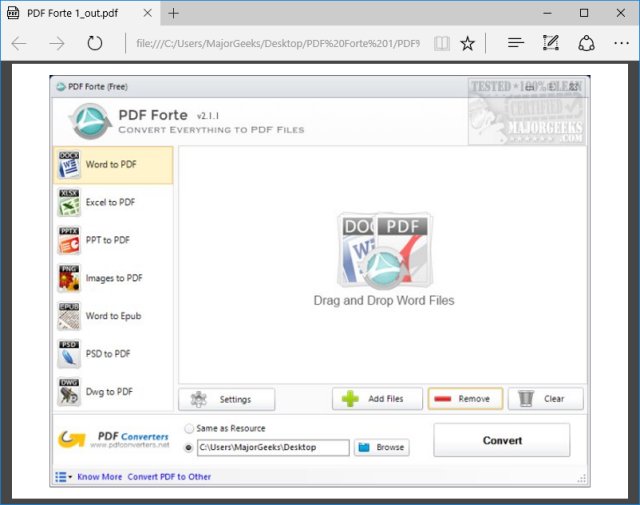
Task: Choose the PPT to PDF PPTX icon
Action: [69, 240]
